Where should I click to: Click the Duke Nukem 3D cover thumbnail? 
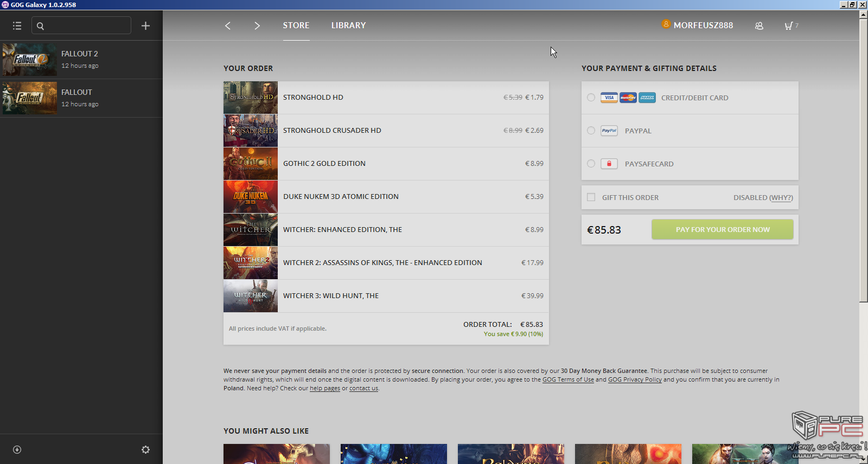pyautogui.click(x=251, y=197)
